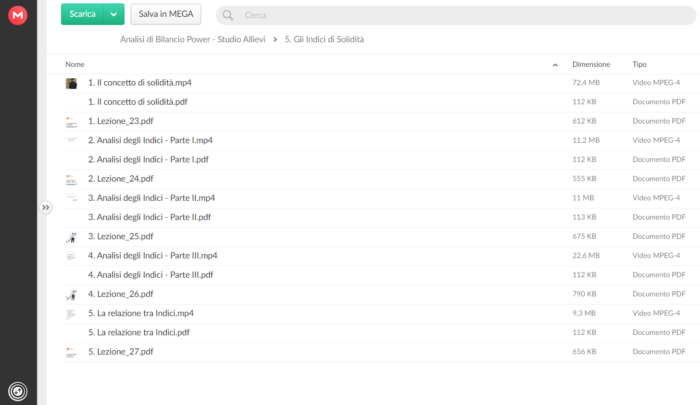
Task: Click the file icon of 4. Lezione_26.pdf
Action: point(71,294)
